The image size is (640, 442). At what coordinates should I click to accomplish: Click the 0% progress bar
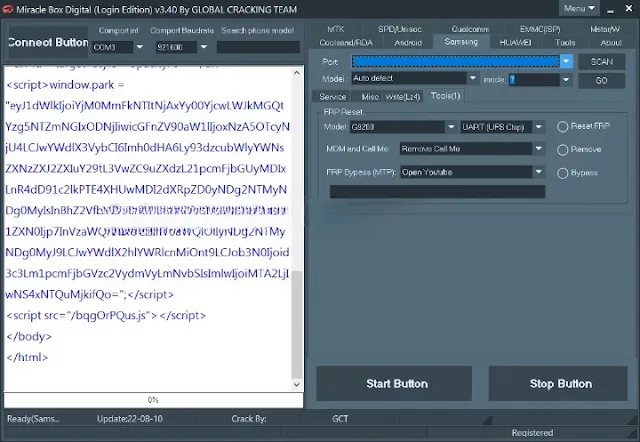coord(153,400)
